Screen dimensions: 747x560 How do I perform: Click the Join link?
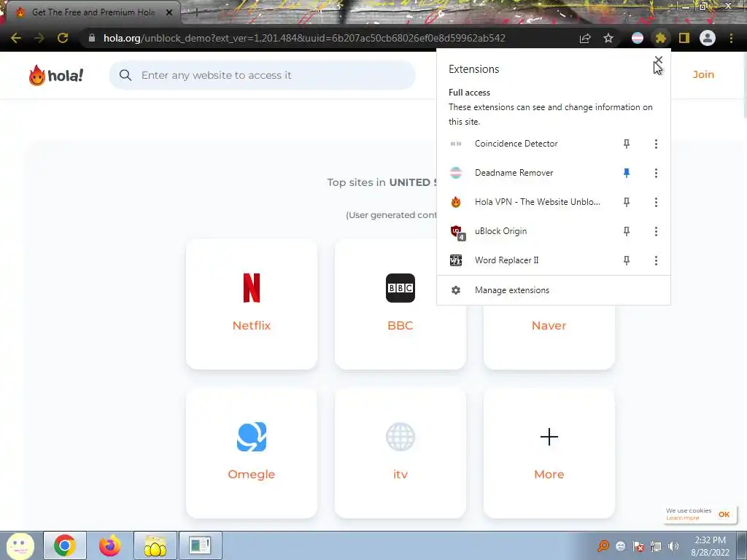pyautogui.click(x=703, y=74)
